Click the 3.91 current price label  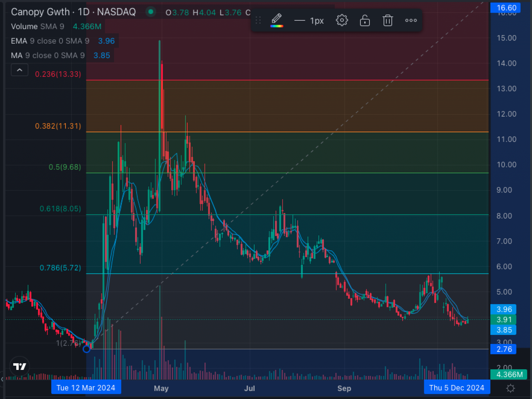point(503,320)
